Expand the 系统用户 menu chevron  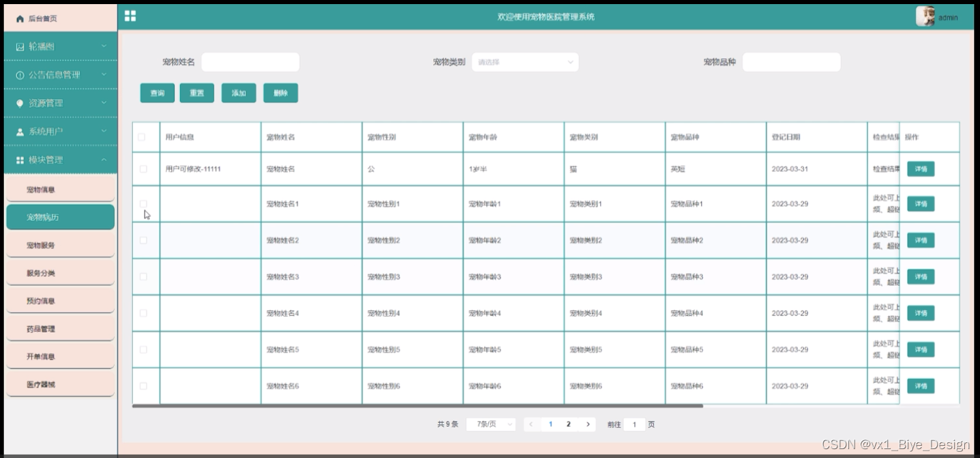point(104,132)
